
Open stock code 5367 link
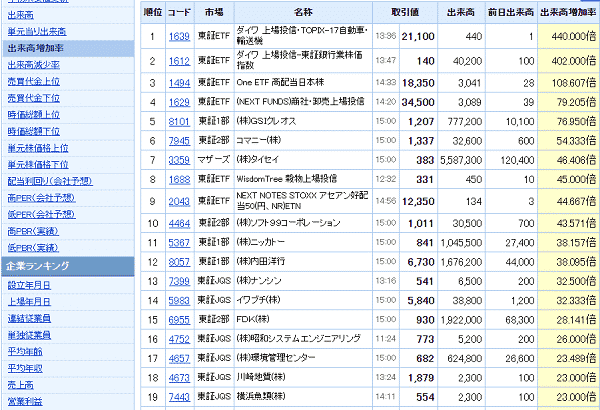coord(179,242)
